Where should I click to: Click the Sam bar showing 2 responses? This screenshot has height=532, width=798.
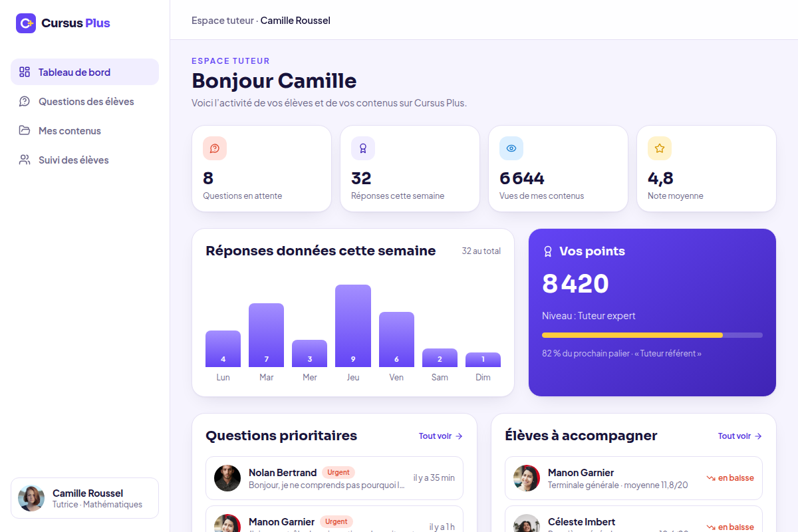tap(440, 358)
